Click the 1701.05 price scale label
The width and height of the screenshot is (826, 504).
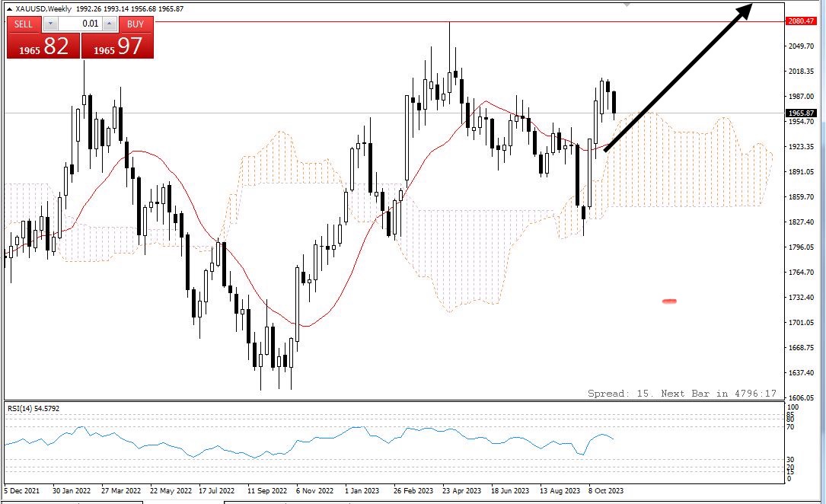click(x=801, y=322)
